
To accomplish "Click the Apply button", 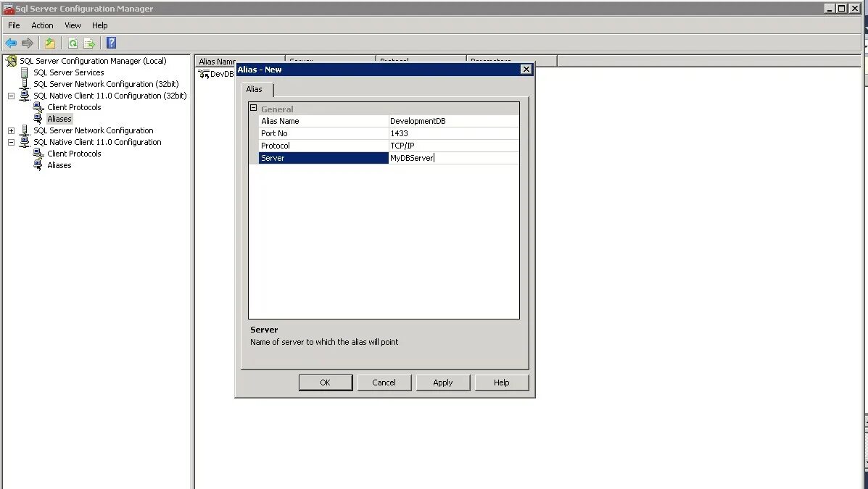I will (x=443, y=383).
